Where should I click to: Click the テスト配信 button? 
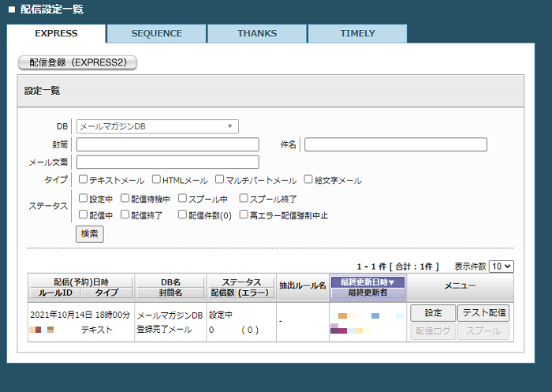pyautogui.click(x=483, y=313)
